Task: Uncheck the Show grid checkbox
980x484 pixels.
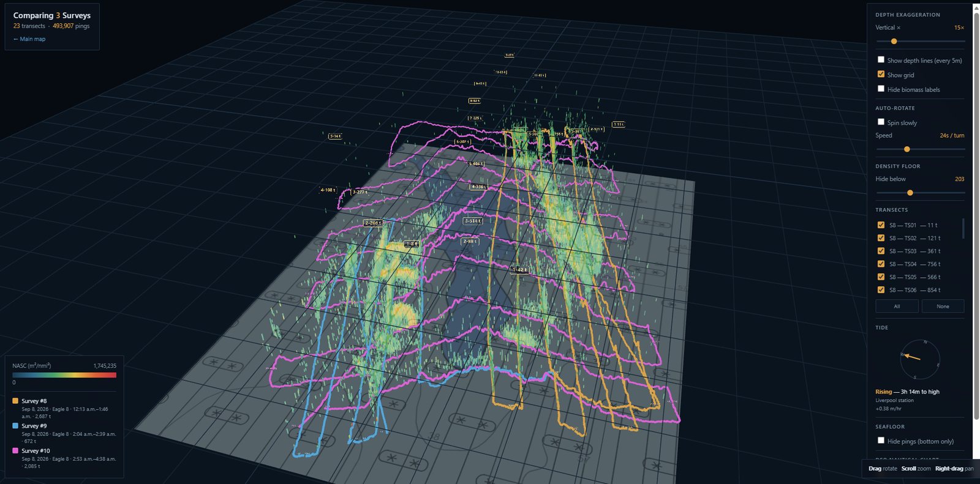Action: click(x=881, y=75)
